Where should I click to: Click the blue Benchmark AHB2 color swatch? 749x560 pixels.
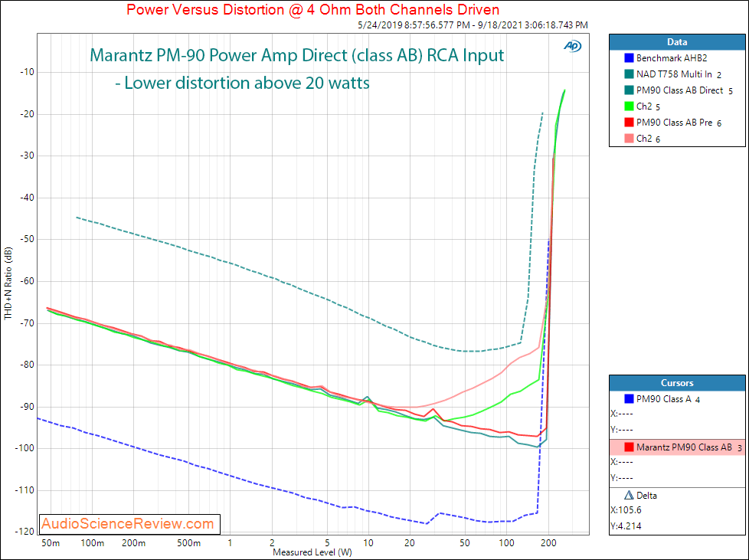pos(629,58)
